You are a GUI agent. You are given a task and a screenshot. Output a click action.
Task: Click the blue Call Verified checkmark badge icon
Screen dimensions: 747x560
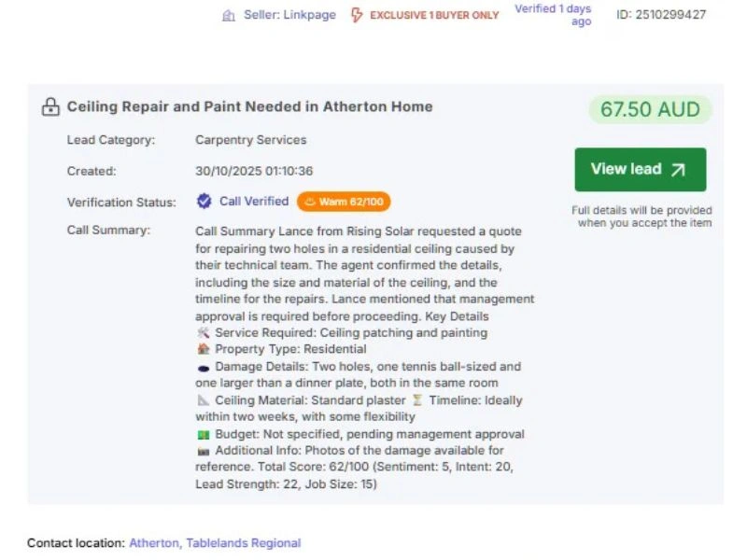pos(204,202)
